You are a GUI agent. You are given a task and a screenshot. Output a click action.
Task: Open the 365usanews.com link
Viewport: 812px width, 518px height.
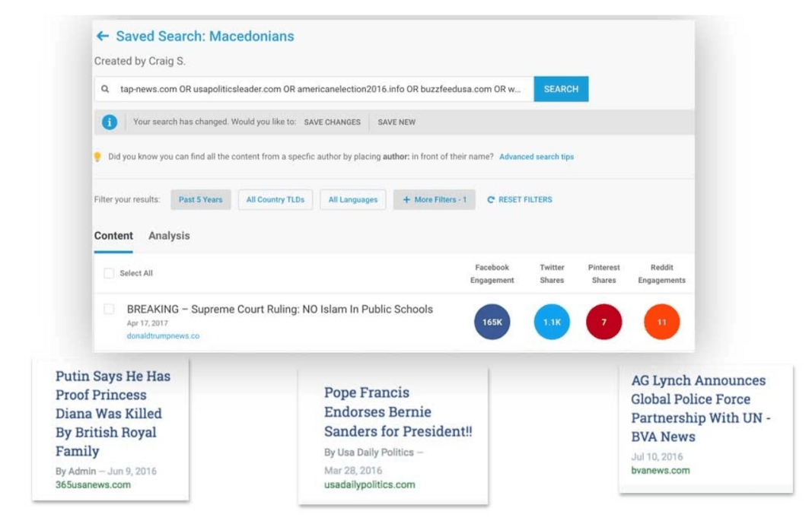(x=93, y=485)
